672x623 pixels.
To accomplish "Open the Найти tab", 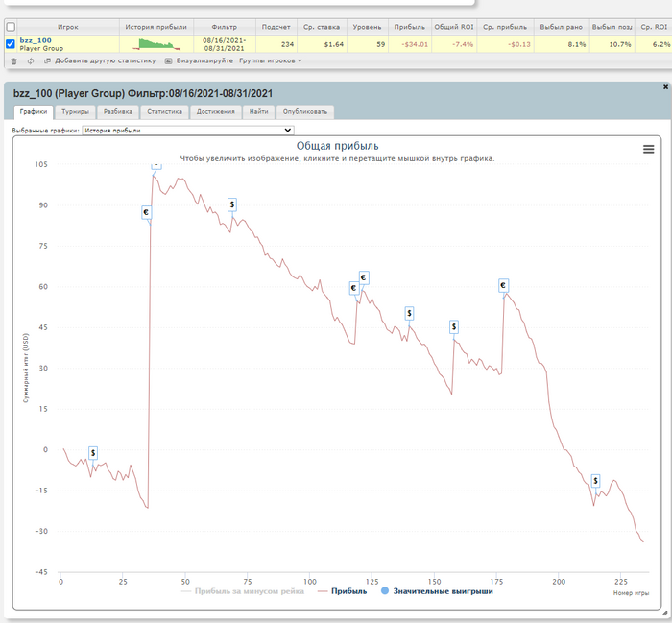I will point(259,111).
